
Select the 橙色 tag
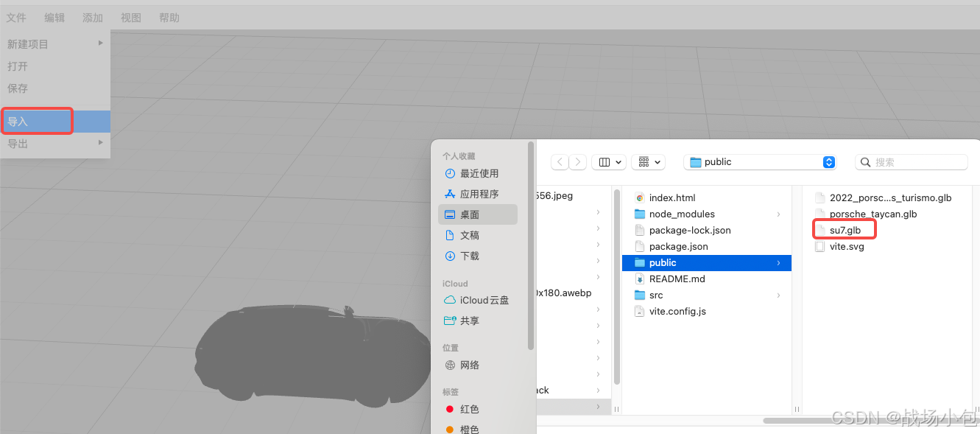pyautogui.click(x=478, y=429)
